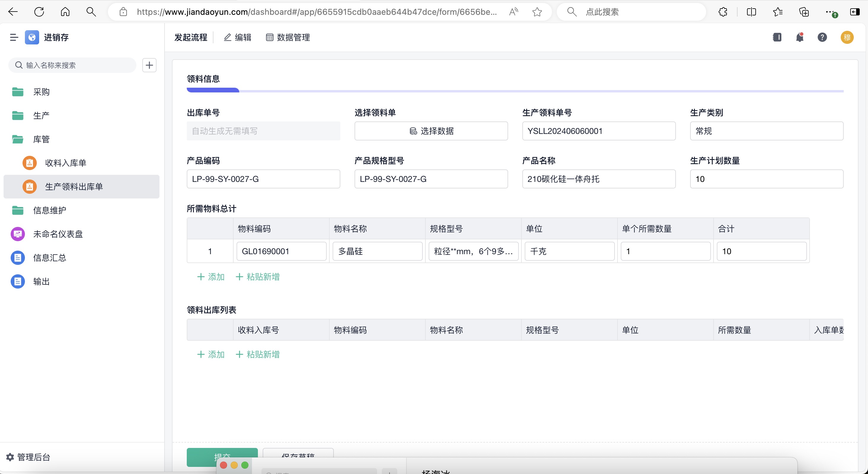Click the site lock icon in address bar

(123, 12)
